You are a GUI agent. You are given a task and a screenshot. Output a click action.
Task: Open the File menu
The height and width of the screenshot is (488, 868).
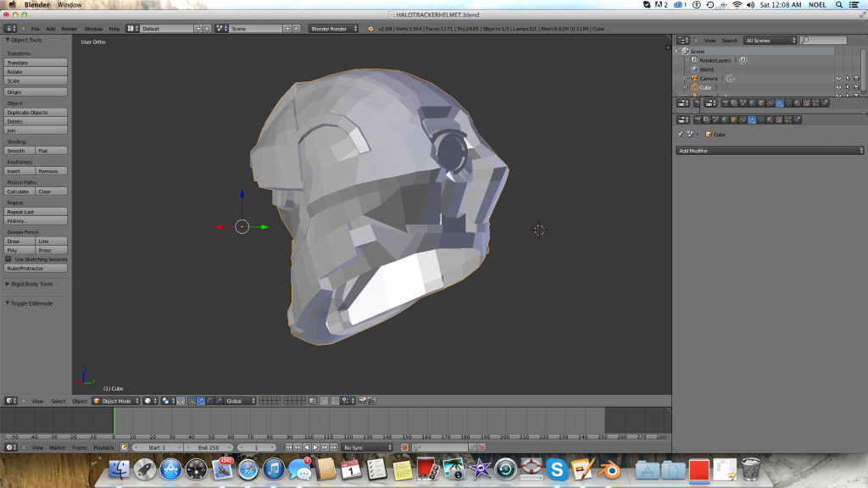pyautogui.click(x=35, y=29)
